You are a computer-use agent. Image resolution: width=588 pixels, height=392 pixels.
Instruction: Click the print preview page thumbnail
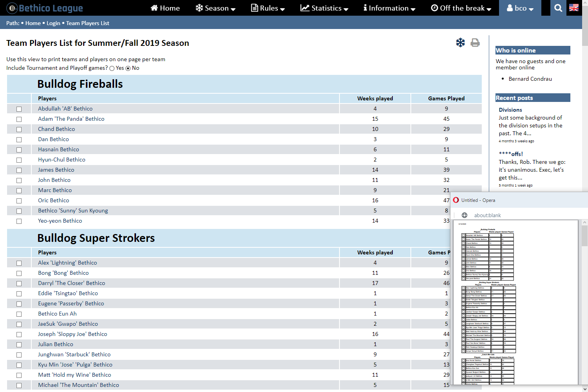point(515,302)
